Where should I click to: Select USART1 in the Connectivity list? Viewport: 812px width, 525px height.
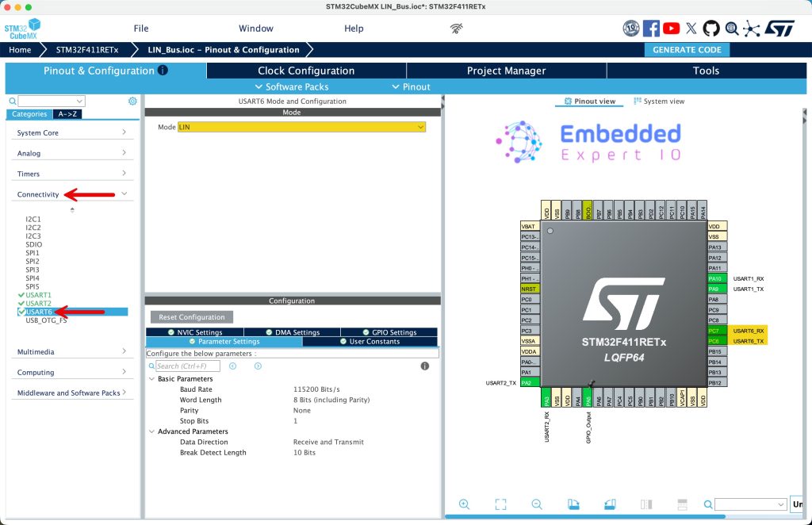coord(38,295)
